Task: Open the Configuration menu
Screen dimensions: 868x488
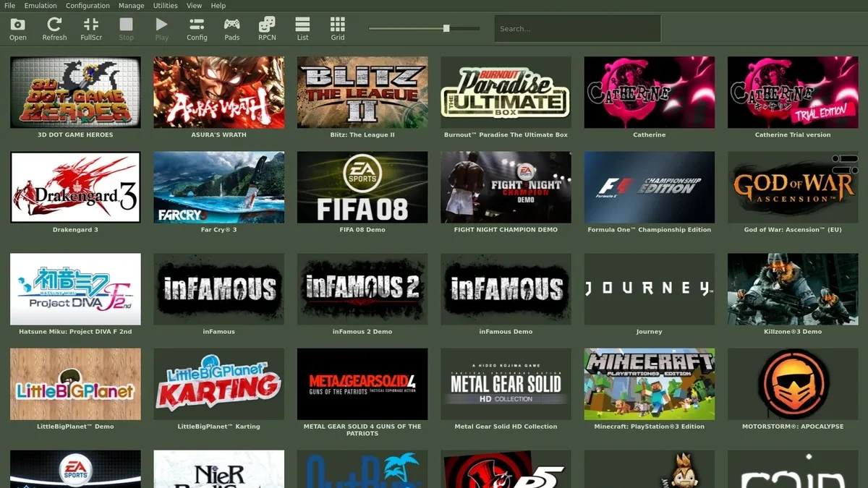Action: point(88,5)
